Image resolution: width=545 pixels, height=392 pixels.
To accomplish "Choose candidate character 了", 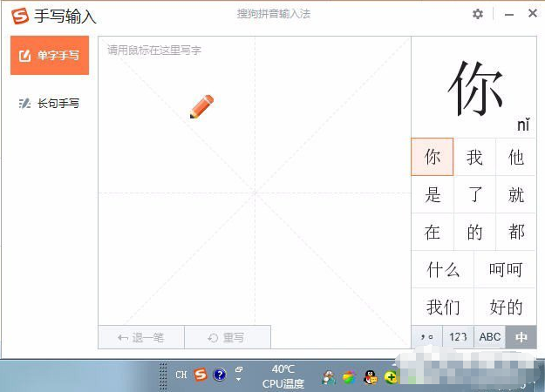I will (x=474, y=194).
